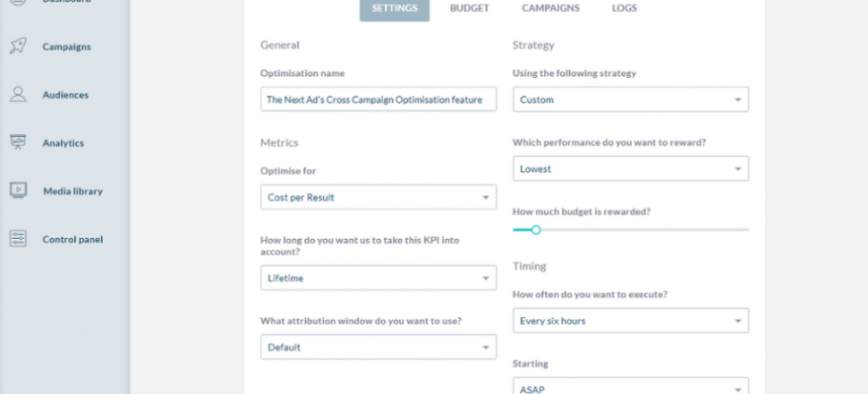The image size is (868, 394).
Task: Switch to the BUDGET tab
Action: [x=469, y=8]
